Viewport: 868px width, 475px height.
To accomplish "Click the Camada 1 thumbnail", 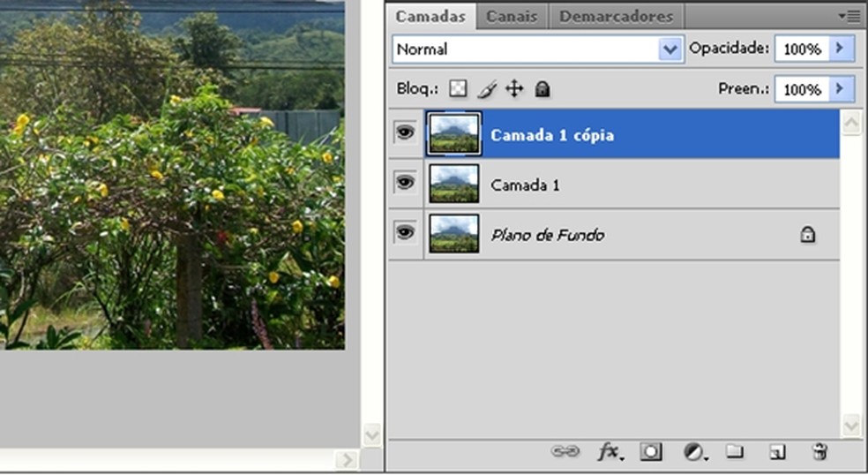I will coord(454,184).
